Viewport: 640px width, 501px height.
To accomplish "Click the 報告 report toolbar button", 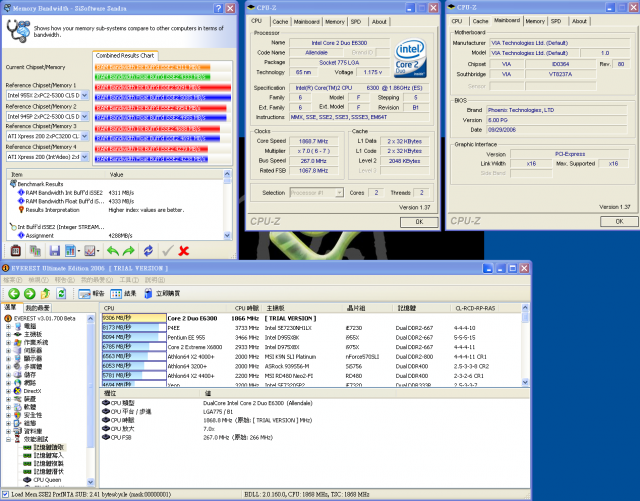I will pos(91,293).
